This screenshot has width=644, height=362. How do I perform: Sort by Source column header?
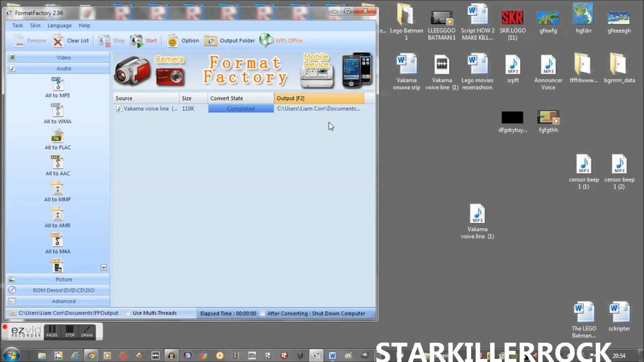coord(146,98)
